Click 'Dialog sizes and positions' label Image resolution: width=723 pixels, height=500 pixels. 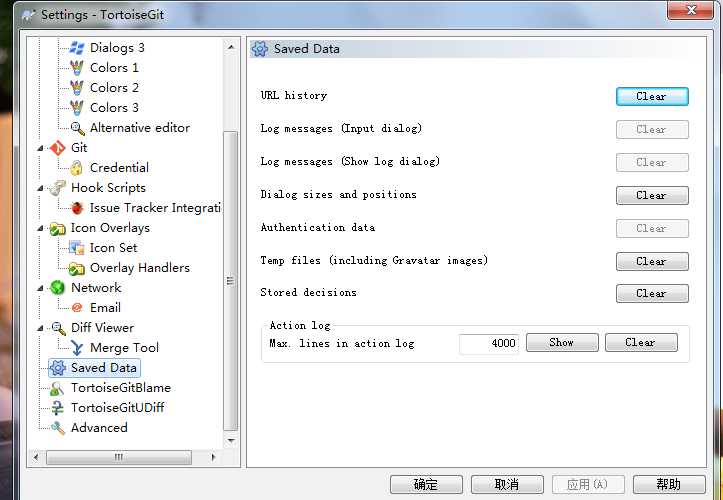click(x=338, y=194)
